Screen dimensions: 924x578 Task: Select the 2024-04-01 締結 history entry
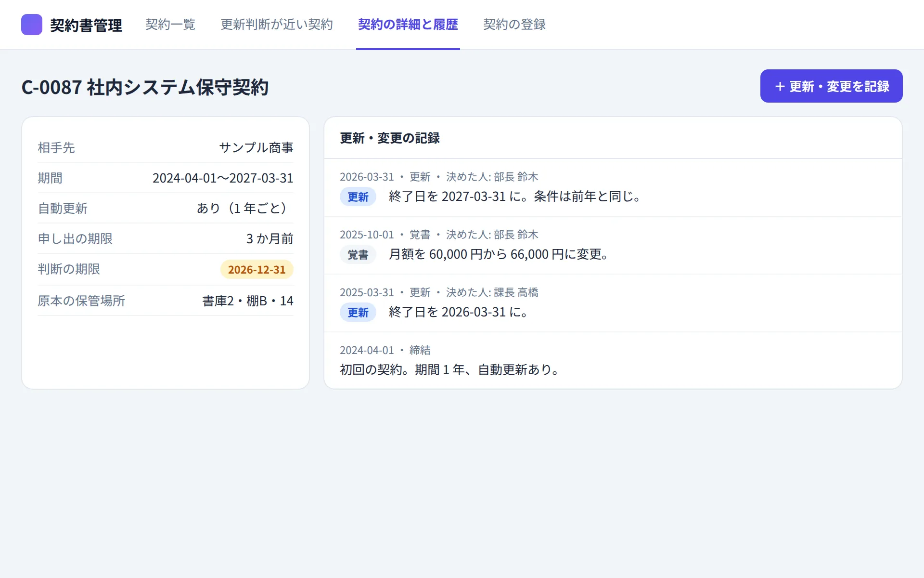click(613, 360)
